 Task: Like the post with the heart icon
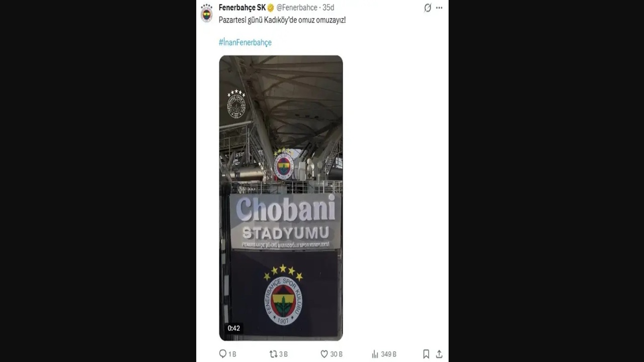pos(325,354)
